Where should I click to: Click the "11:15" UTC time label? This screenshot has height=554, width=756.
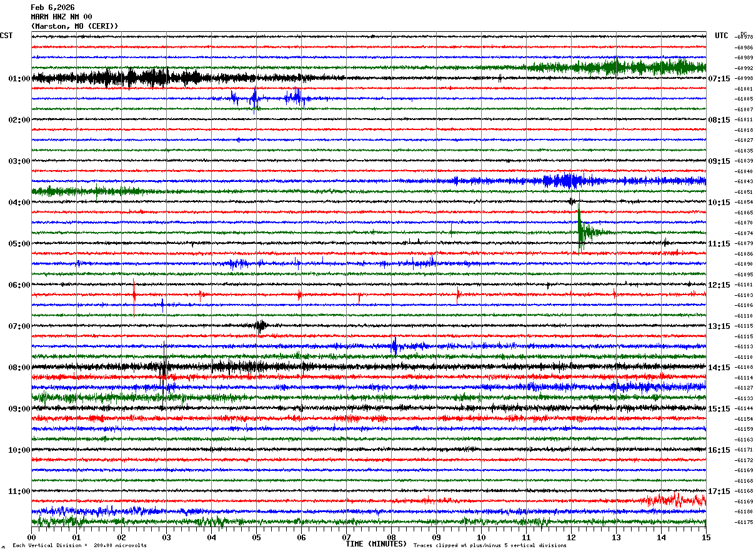tap(719, 244)
